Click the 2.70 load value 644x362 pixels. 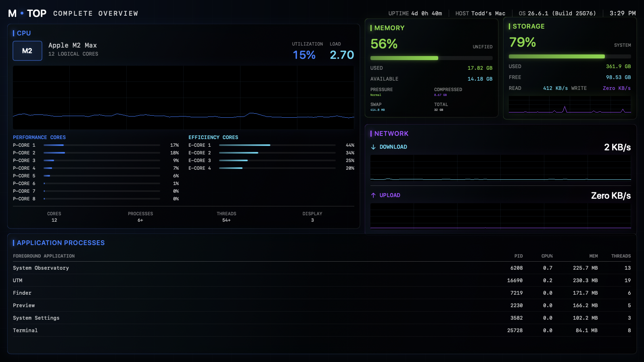(x=342, y=55)
